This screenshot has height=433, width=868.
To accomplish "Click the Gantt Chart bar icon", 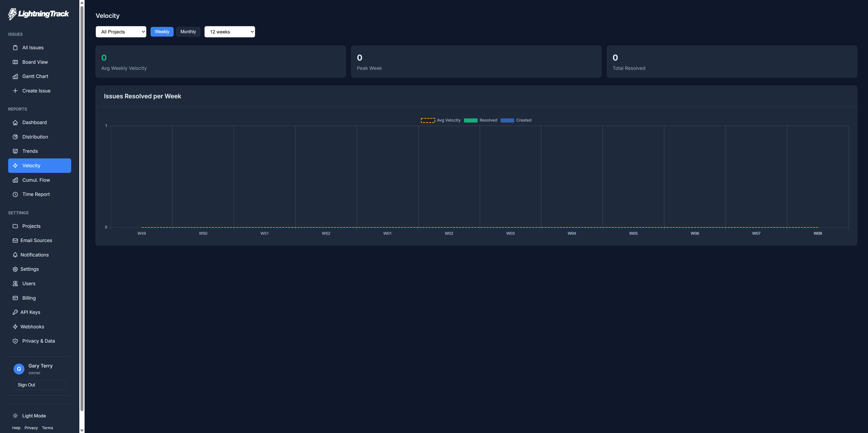I will tap(15, 76).
